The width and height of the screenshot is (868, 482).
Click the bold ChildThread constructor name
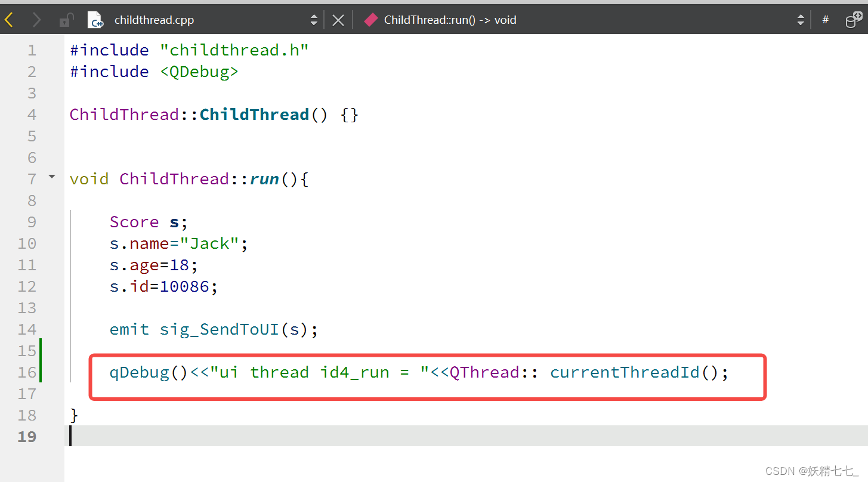point(254,115)
